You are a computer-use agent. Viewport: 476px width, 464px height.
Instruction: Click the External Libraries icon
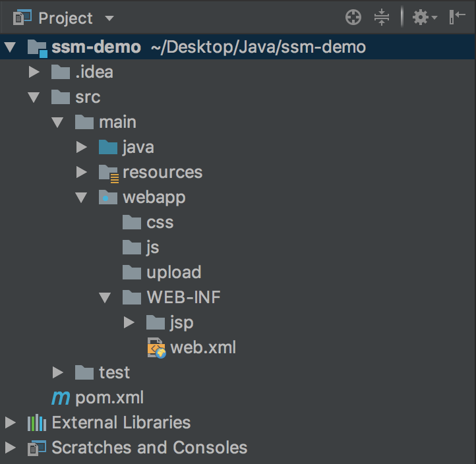tap(37, 422)
